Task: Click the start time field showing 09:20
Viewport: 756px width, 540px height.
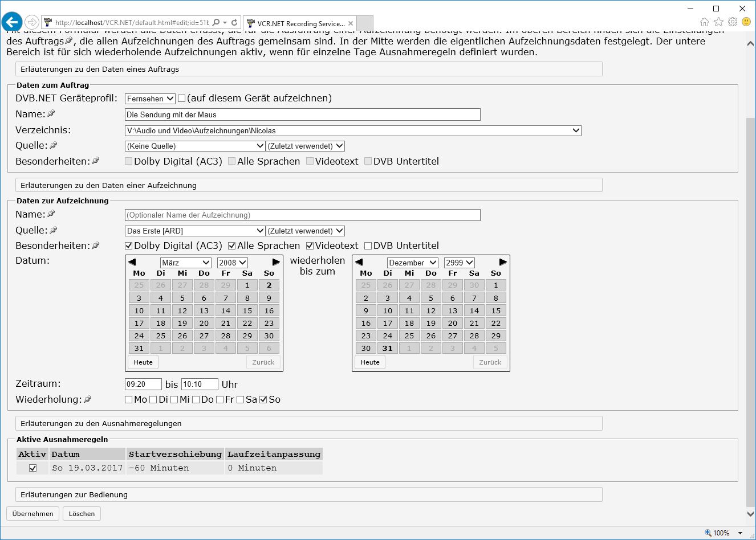Action: coord(143,384)
